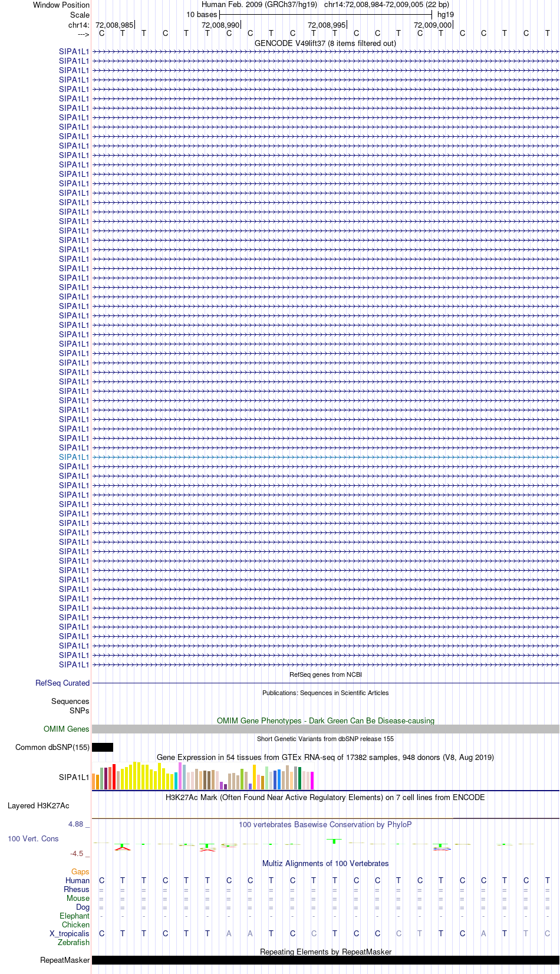Click the Human Feb. 2009 (GRCh37/hg19) title

point(259,5)
